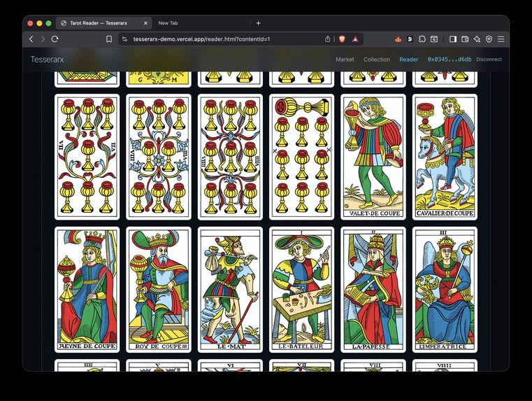Open the Collection page
This screenshot has width=532, height=401.
[377, 59]
